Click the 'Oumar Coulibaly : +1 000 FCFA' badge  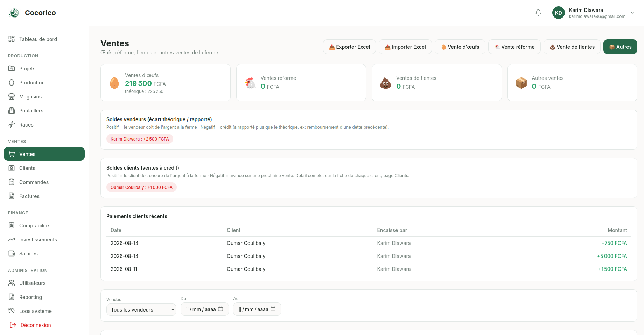pos(141,187)
